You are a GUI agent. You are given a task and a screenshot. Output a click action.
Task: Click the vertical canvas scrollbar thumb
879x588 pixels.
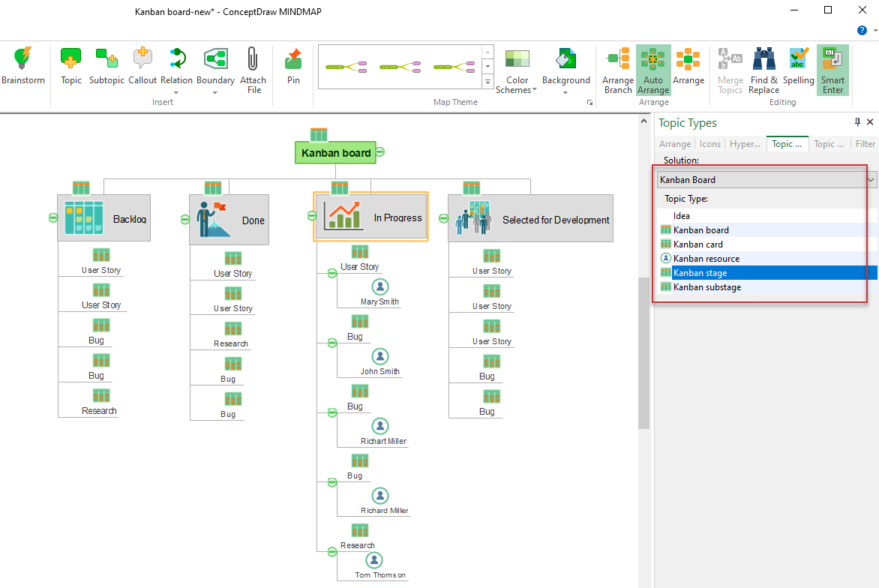[643, 352]
